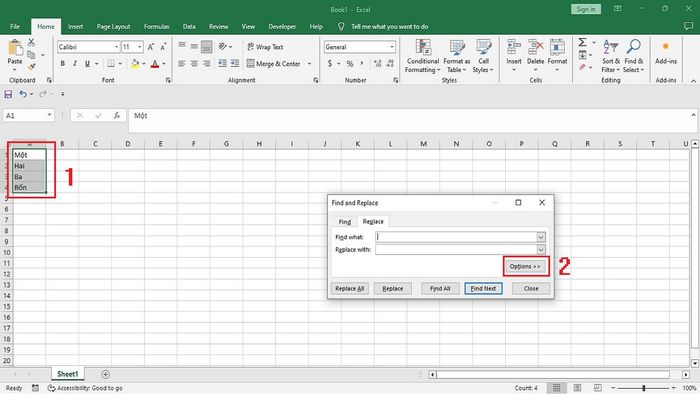Viewport: 700px width, 394px height.
Task: Click Decrease Decimal icon
Action: 390,64
